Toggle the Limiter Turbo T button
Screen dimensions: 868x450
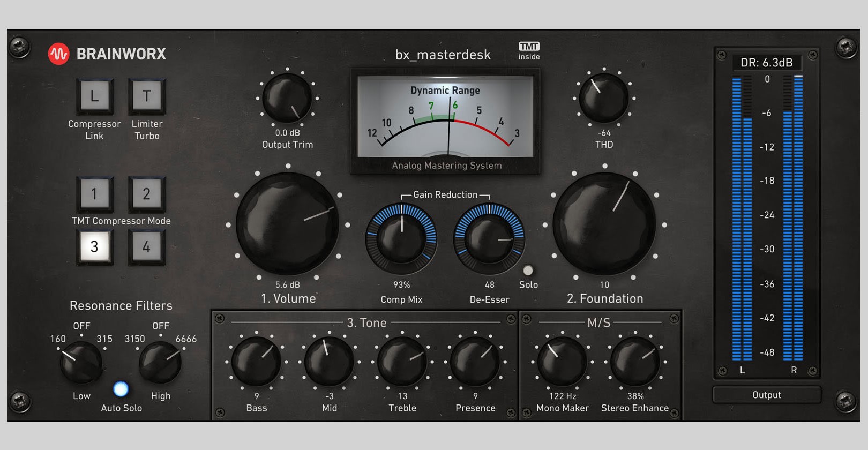[146, 96]
